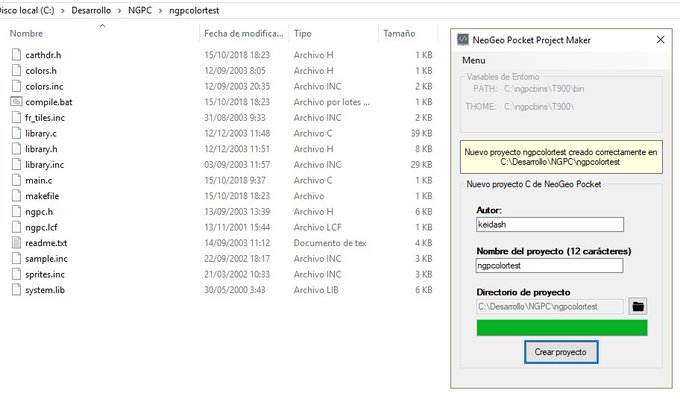Click the green progress bar

tap(561, 328)
